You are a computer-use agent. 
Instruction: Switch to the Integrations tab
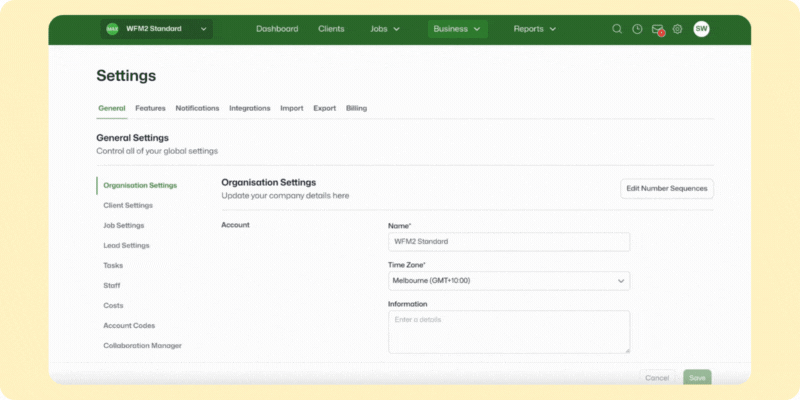pos(249,108)
